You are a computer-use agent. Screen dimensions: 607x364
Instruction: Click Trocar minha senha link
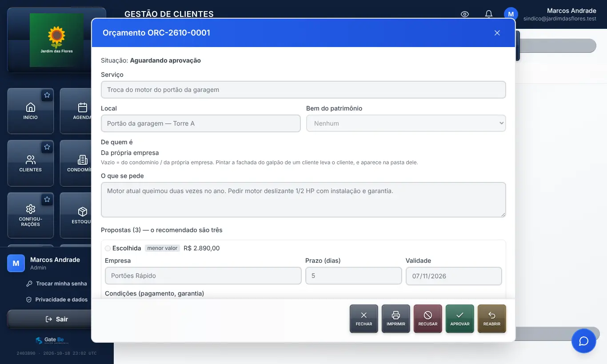[56, 284]
